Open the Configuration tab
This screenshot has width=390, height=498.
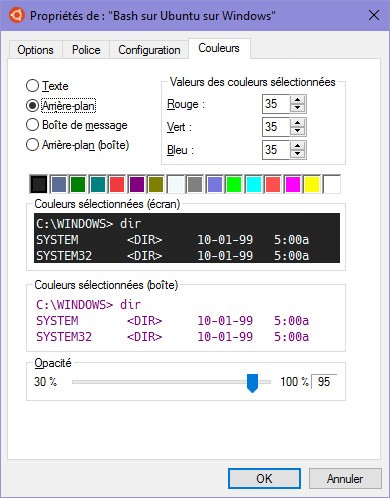coord(149,50)
